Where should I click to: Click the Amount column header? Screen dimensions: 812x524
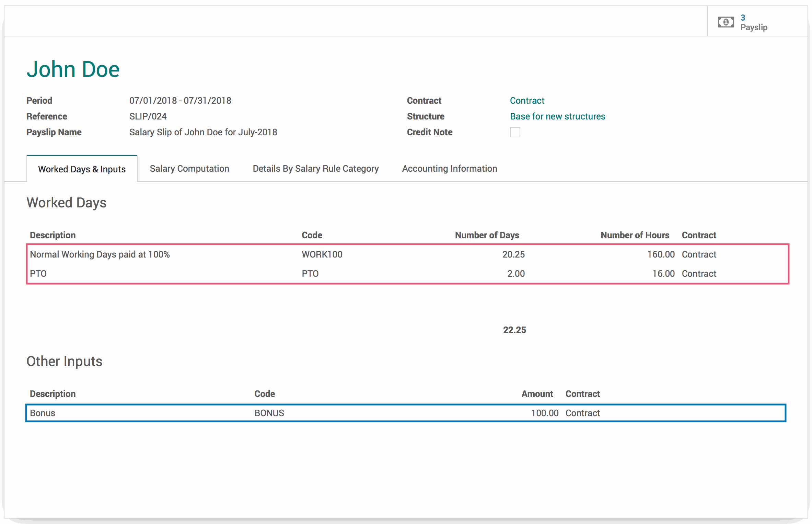pos(537,394)
